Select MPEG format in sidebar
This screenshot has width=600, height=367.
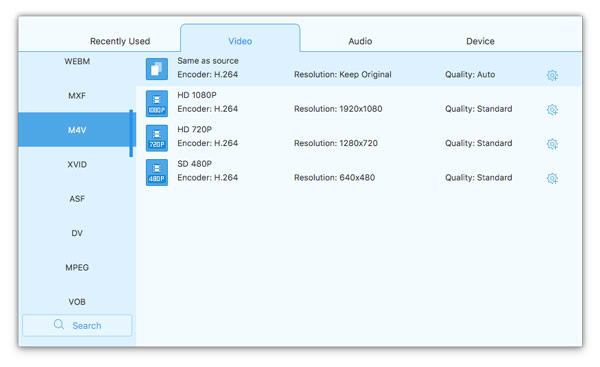pos(77,268)
